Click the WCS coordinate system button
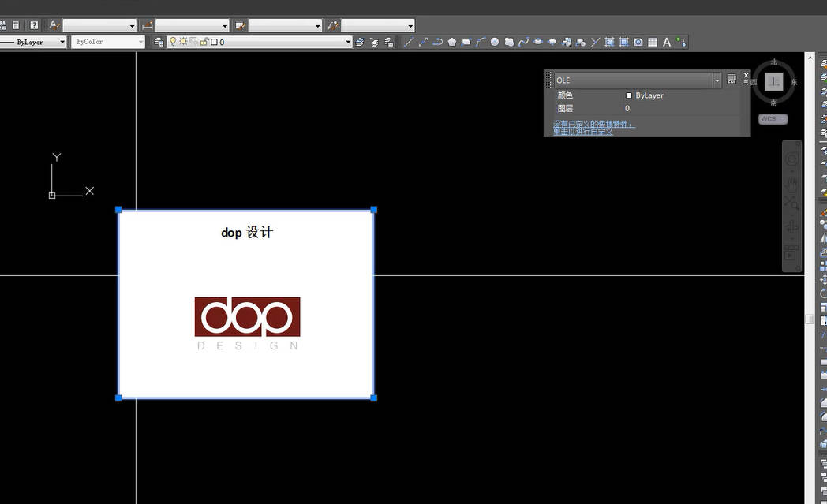The width and height of the screenshot is (827, 504). pyautogui.click(x=773, y=118)
